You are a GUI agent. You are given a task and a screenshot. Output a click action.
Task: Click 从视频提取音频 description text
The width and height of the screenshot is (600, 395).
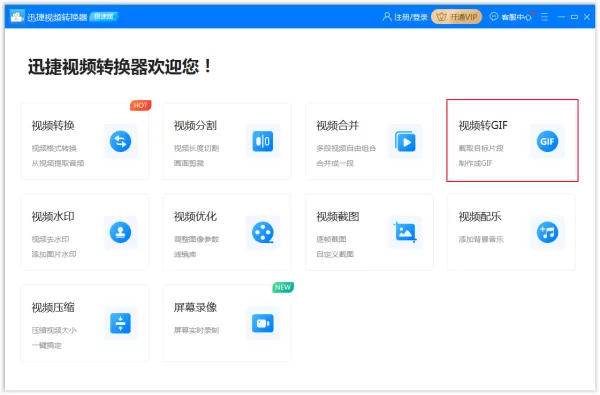[x=58, y=163]
